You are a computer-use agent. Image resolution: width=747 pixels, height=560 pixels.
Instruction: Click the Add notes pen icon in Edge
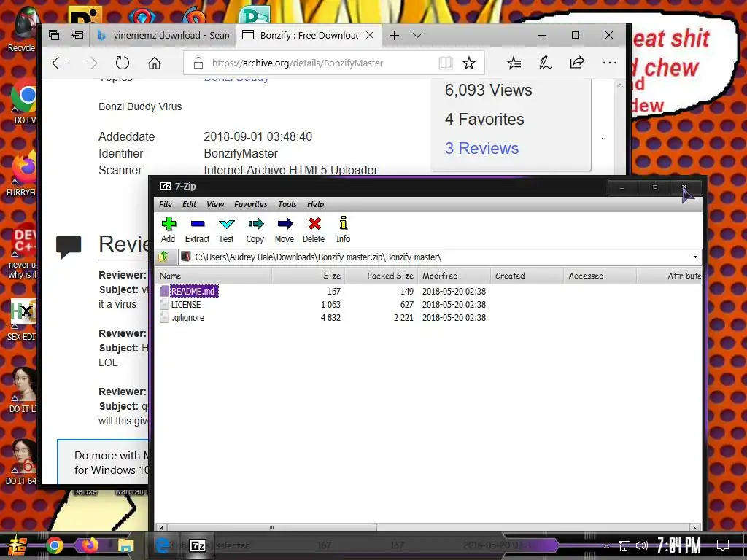546,63
